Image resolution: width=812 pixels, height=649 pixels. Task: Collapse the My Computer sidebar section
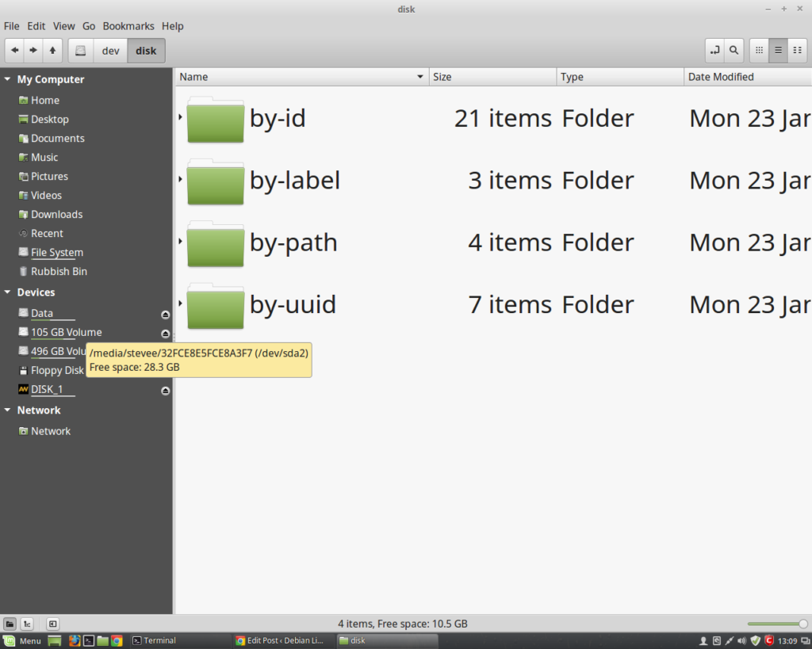pyautogui.click(x=8, y=79)
